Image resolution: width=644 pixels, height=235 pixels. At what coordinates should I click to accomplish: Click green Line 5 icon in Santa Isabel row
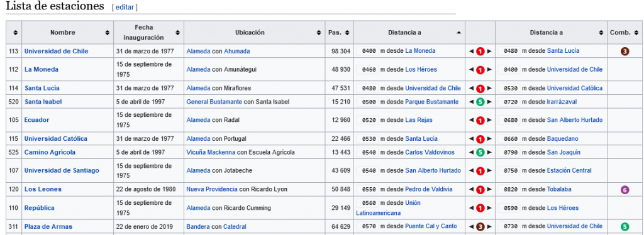[x=480, y=102]
